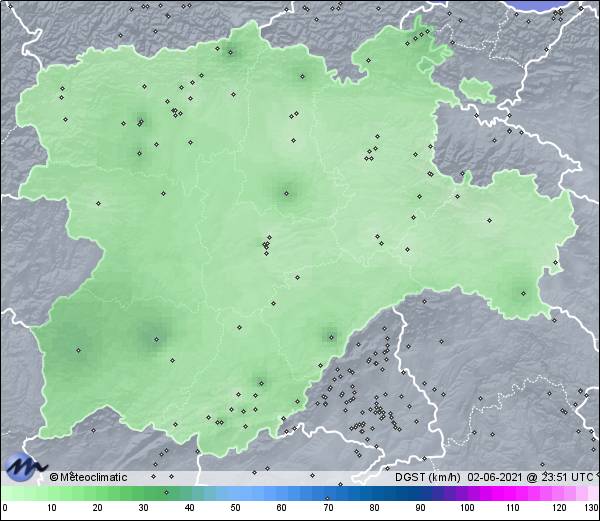Click the legend value 90
Viewport: 600px width, 521px height.
click(x=421, y=508)
